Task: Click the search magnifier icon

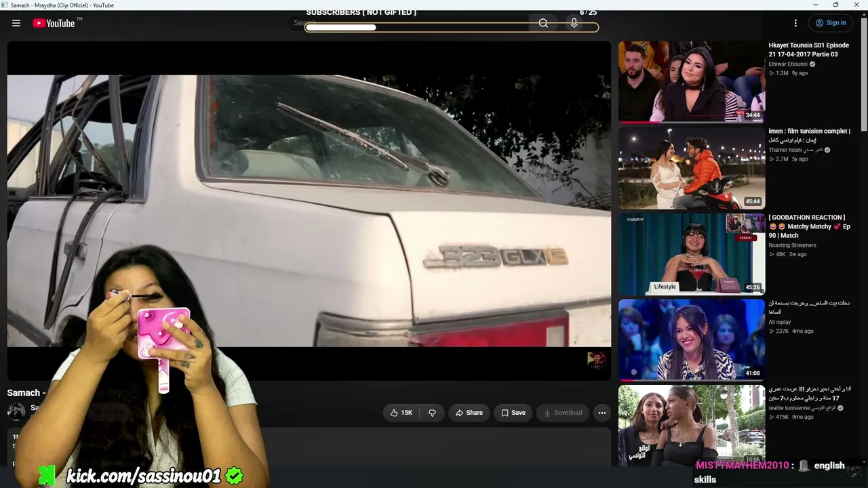Action: (x=543, y=23)
